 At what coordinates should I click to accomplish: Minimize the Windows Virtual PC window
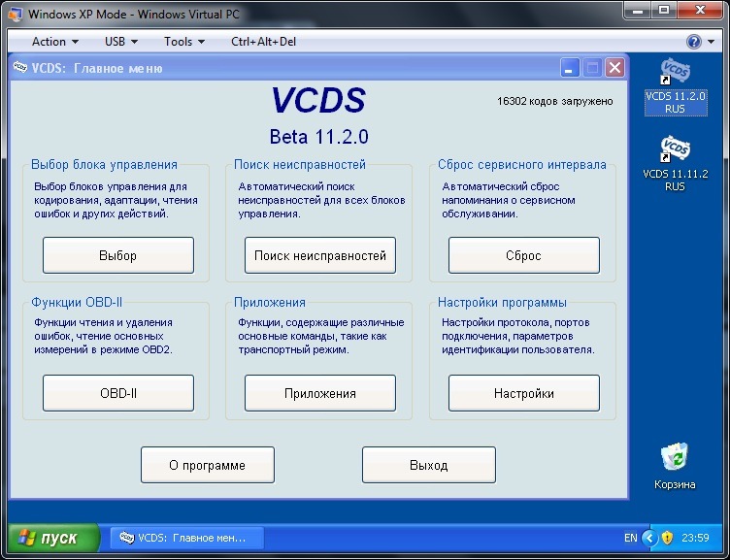tap(637, 11)
